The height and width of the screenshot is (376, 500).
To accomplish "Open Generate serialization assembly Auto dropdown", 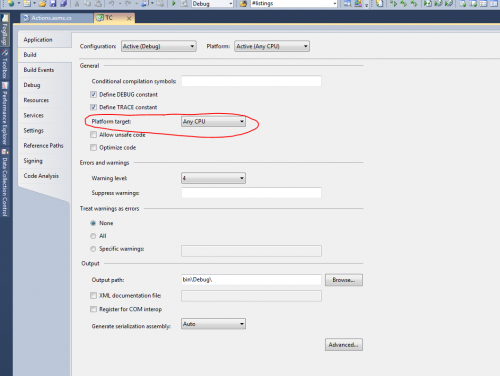I will click(213, 324).
